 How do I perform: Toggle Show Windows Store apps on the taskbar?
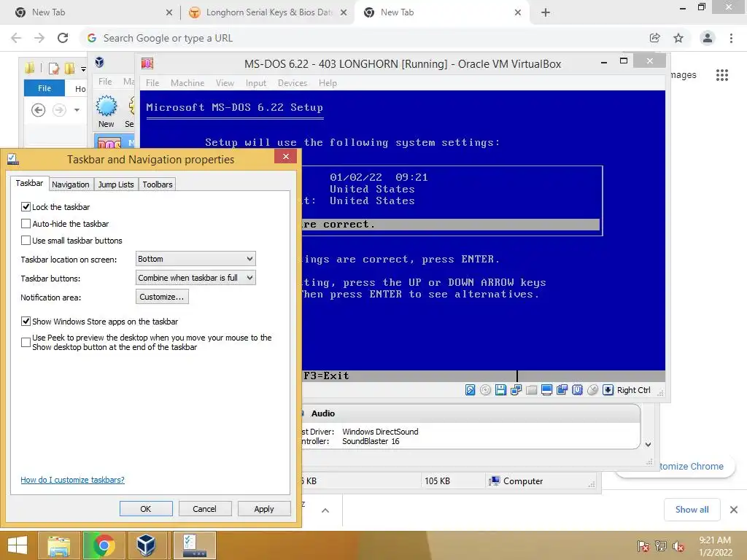pos(26,322)
